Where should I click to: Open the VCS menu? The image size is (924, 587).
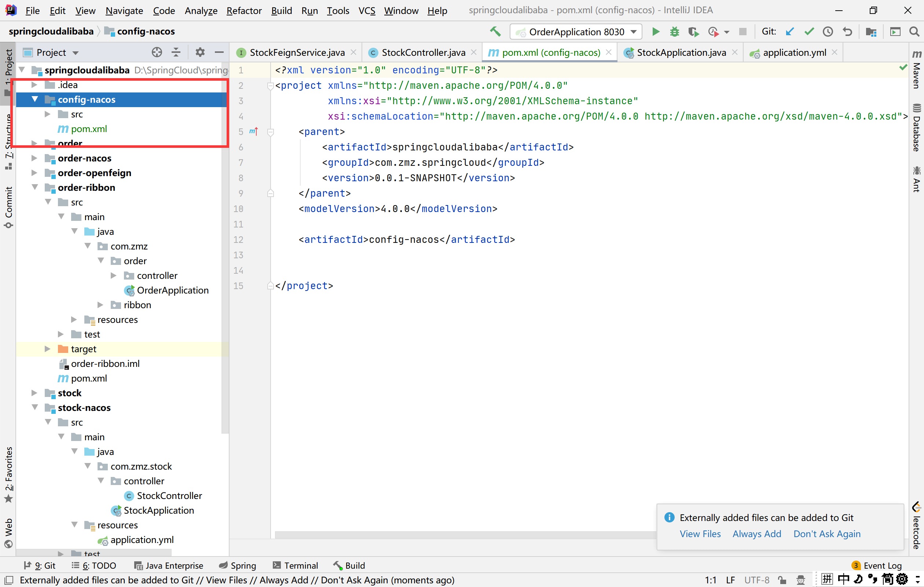[367, 10]
